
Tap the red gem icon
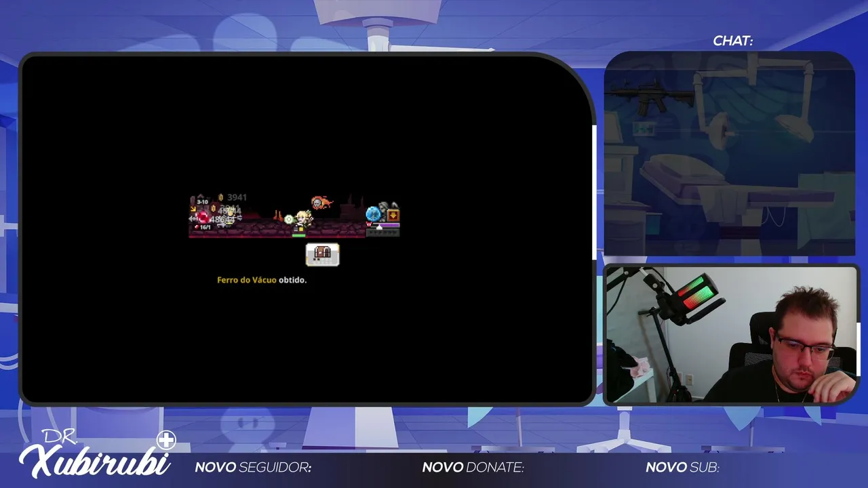tap(203, 217)
